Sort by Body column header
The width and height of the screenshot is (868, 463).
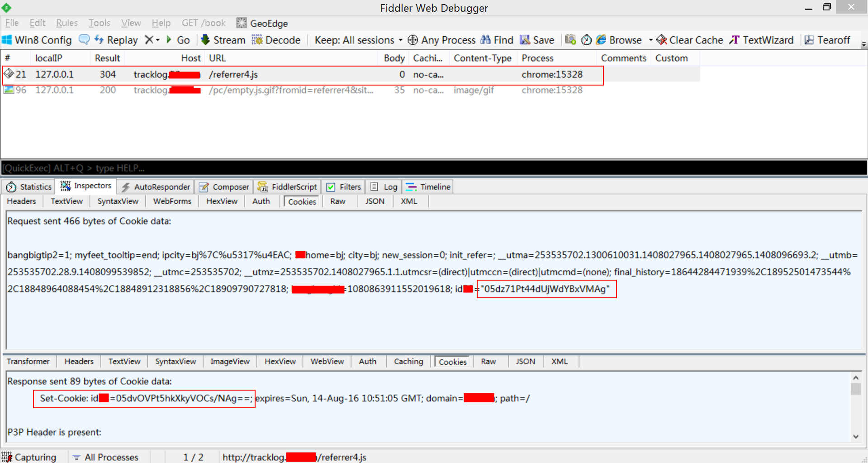pos(394,58)
